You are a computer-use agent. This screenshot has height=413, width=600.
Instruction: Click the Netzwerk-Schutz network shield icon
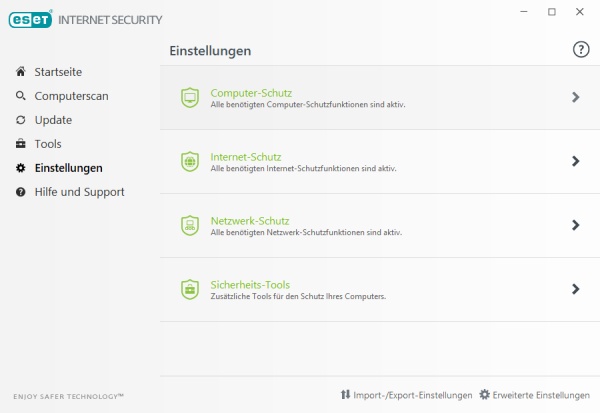190,225
